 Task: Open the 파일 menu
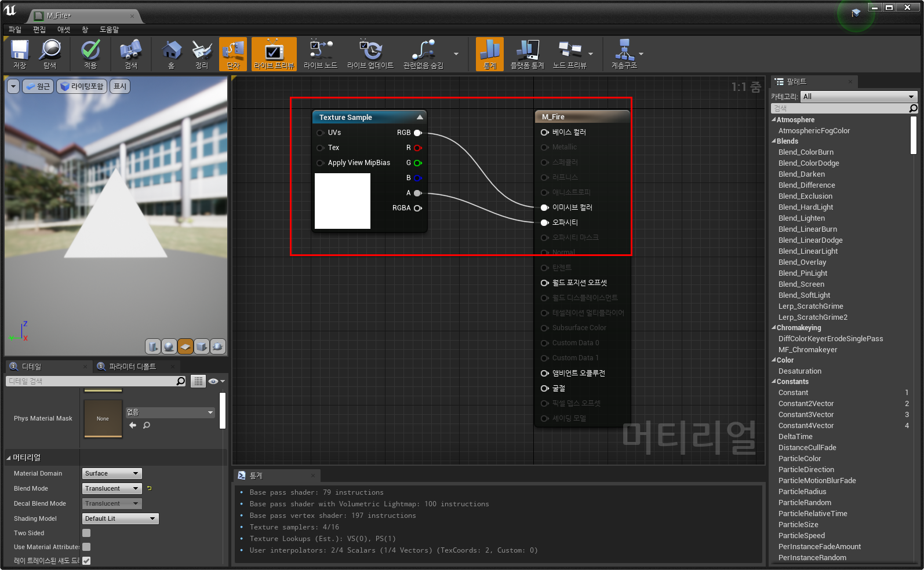tap(15, 30)
